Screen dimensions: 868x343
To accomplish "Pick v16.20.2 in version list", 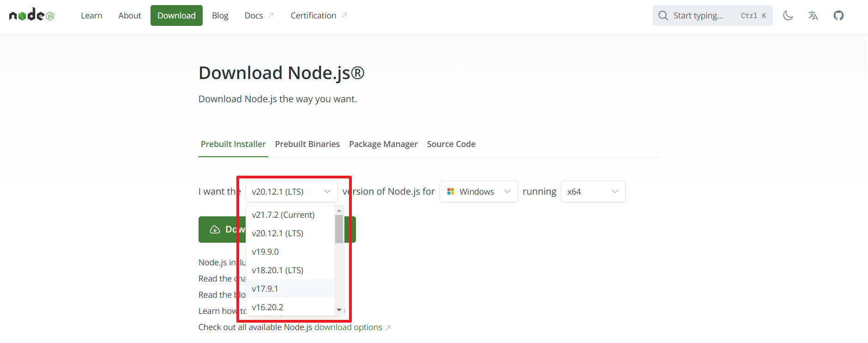I will (290, 307).
